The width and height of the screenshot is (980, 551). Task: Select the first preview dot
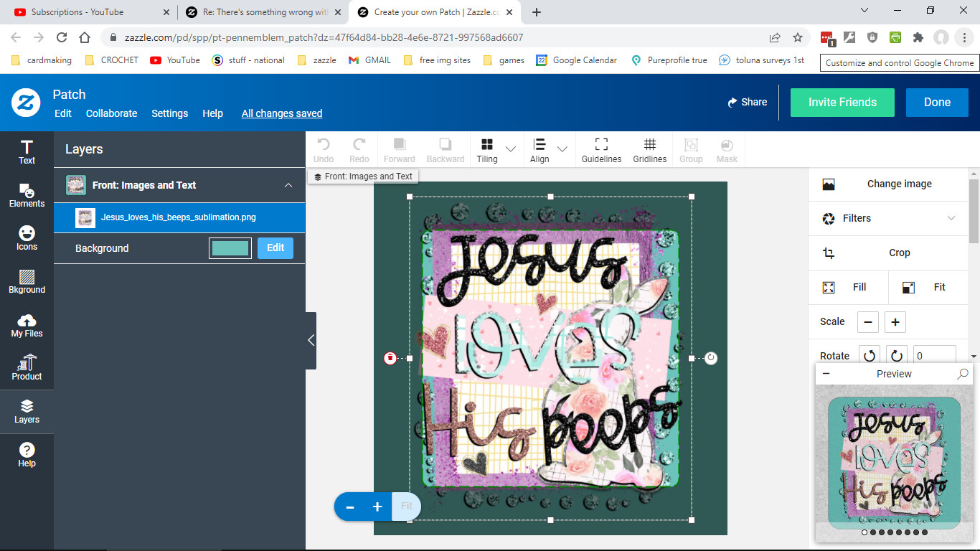(864, 532)
